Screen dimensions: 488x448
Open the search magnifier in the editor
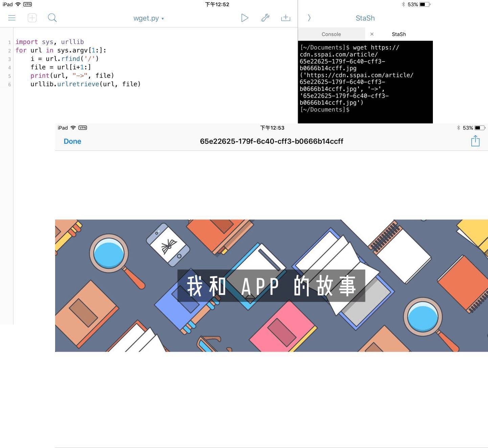pos(52,18)
